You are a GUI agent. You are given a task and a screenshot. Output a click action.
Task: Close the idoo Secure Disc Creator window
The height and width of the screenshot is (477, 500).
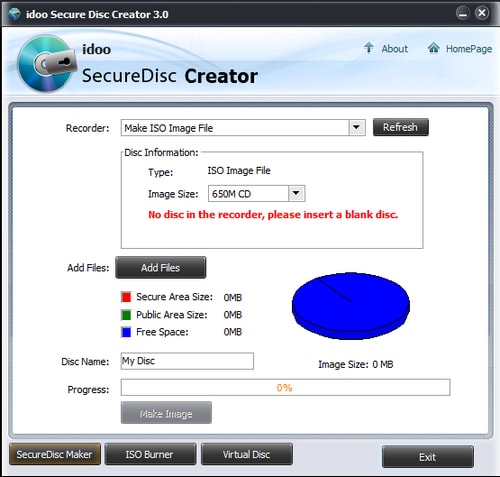click(482, 13)
